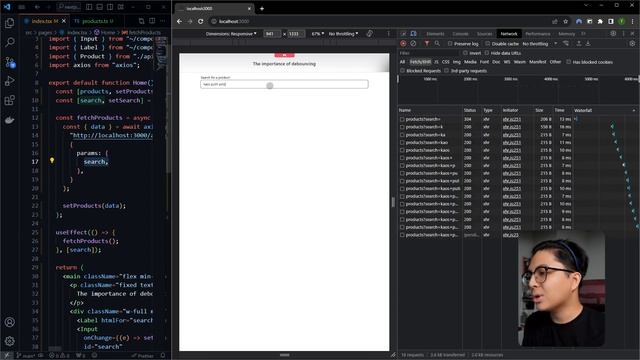Open the Accounts menu in VS Code
Image resolution: width=640 pixels, height=360 pixels.
(x=9, y=322)
